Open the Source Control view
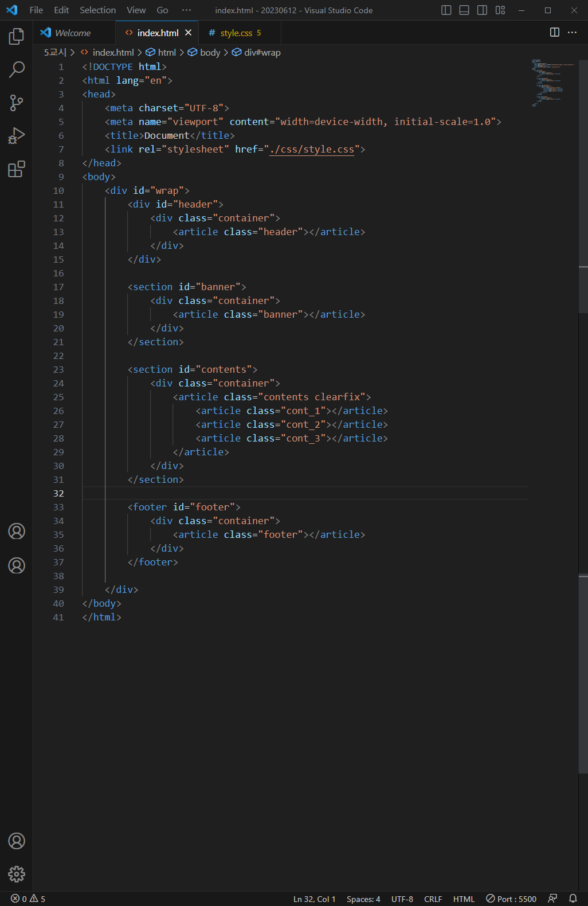Image resolution: width=588 pixels, height=906 pixels. coord(17,103)
